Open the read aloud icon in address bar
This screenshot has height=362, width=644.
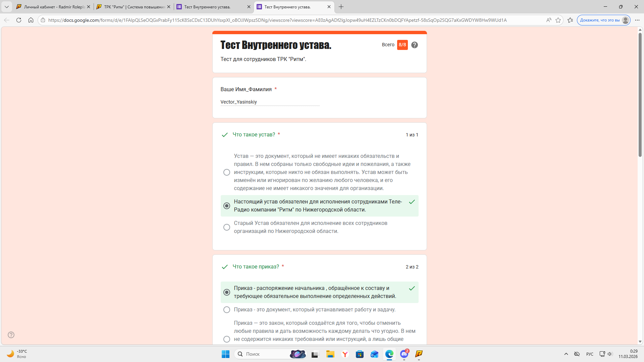[x=549, y=20]
